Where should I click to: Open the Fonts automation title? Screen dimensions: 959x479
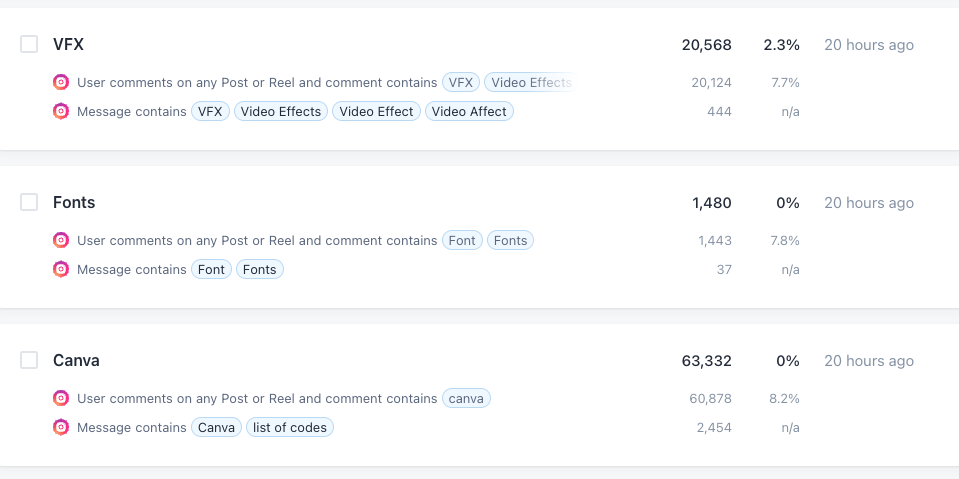coord(74,202)
